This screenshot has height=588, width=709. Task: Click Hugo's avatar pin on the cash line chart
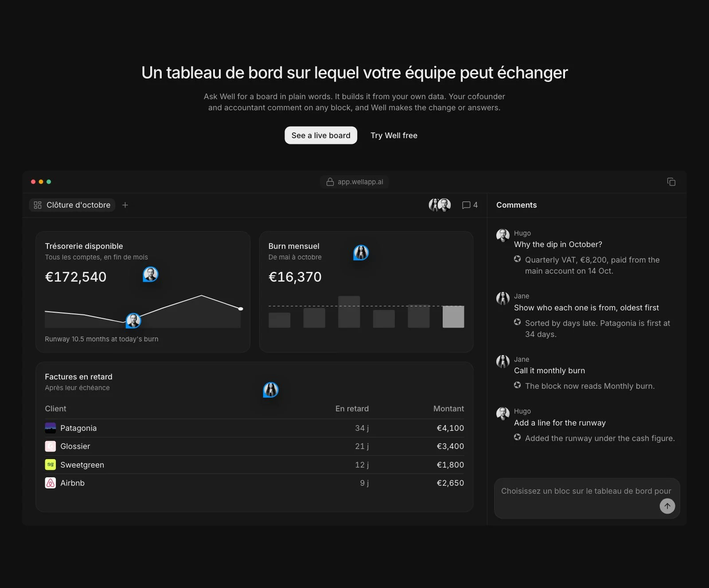click(133, 320)
